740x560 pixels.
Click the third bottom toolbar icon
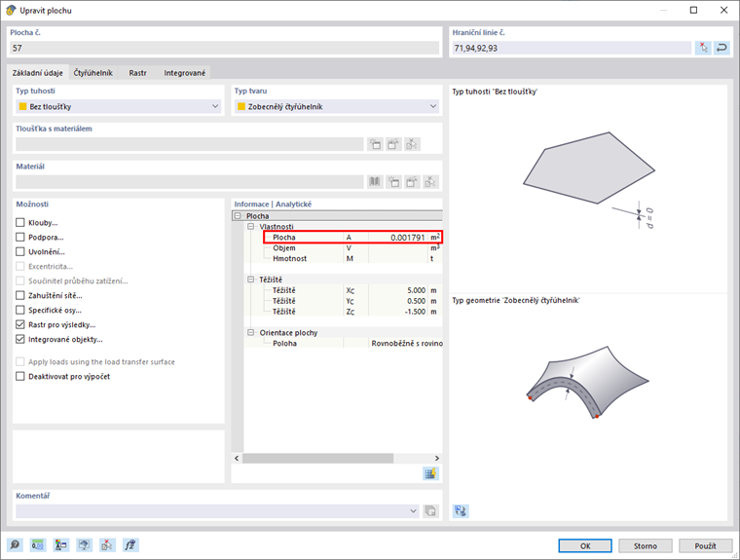tap(61, 545)
